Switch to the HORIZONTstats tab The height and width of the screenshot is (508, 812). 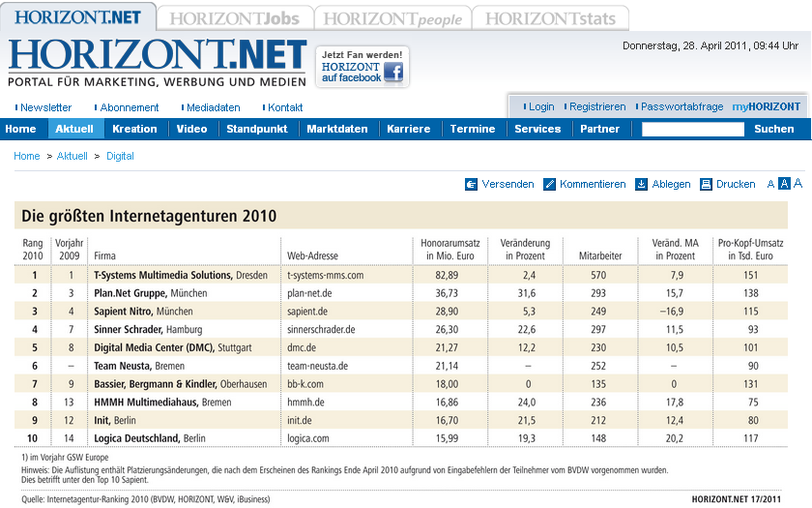[550, 19]
